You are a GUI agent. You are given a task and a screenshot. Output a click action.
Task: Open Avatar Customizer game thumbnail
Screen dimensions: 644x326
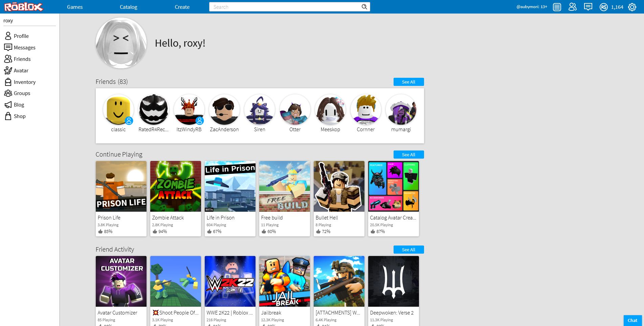tap(121, 281)
